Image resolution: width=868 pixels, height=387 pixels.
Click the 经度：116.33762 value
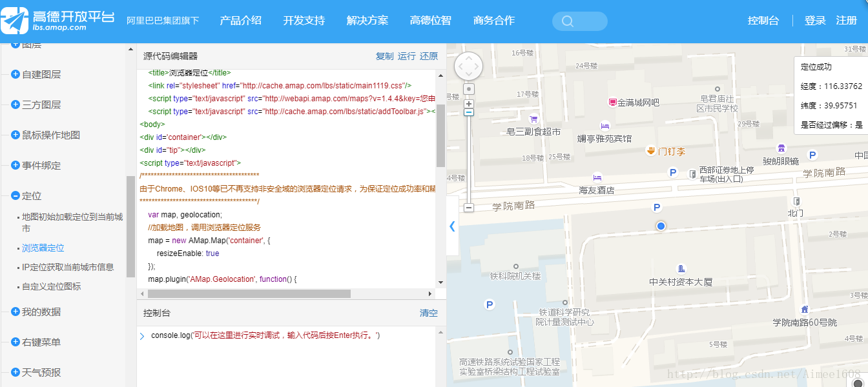pos(832,86)
